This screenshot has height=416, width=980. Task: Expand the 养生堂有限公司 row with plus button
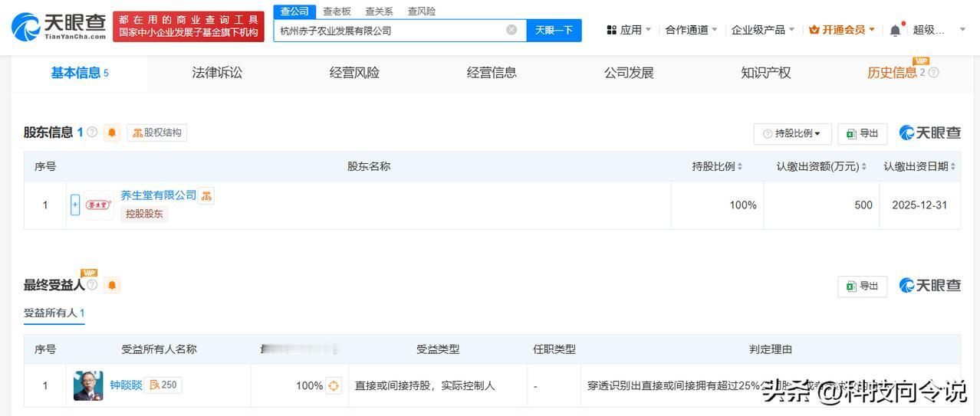pos(75,205)
